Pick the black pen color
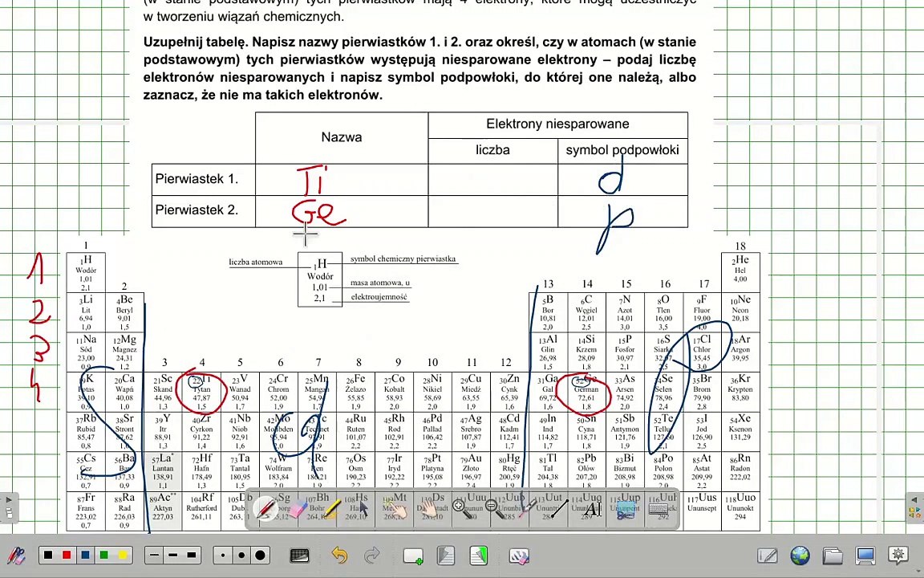Screen dimensions: 924x578 tap(48, 555)
